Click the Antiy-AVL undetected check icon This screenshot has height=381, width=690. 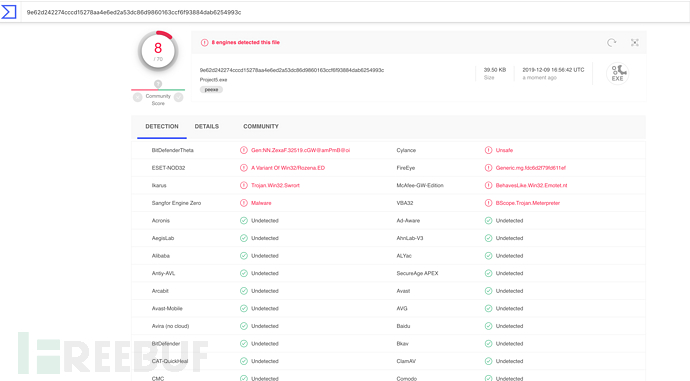click(x=244, y=273)
